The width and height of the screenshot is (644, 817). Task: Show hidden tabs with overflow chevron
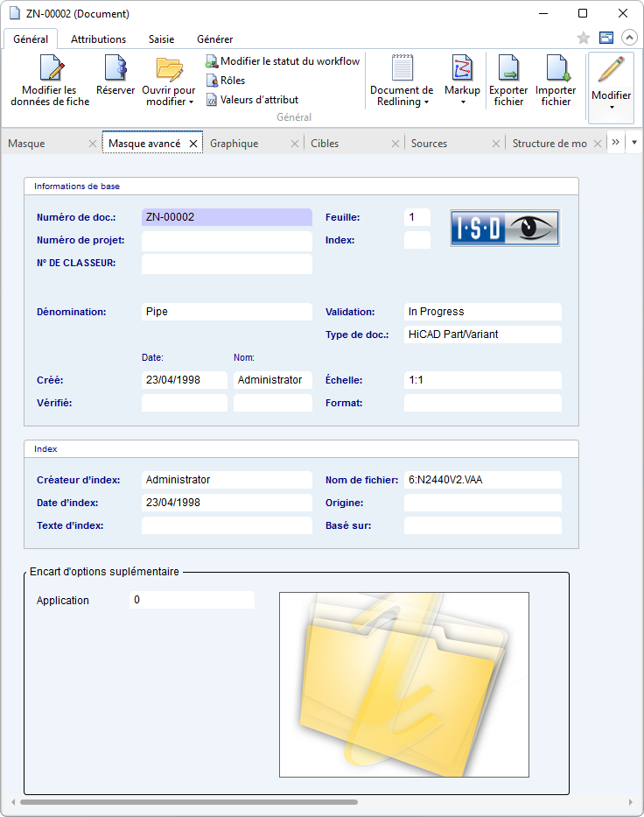click(x=616, y=143)
